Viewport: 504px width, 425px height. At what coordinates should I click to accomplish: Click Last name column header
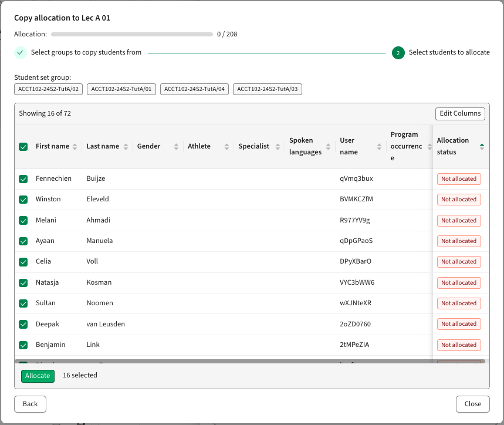click(103, 146)
